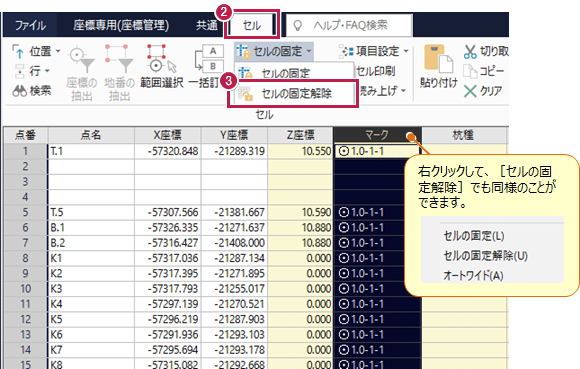Select the セル ribbon tab
This screenshot has height=369, width=580.
click(x=252, y=25)
